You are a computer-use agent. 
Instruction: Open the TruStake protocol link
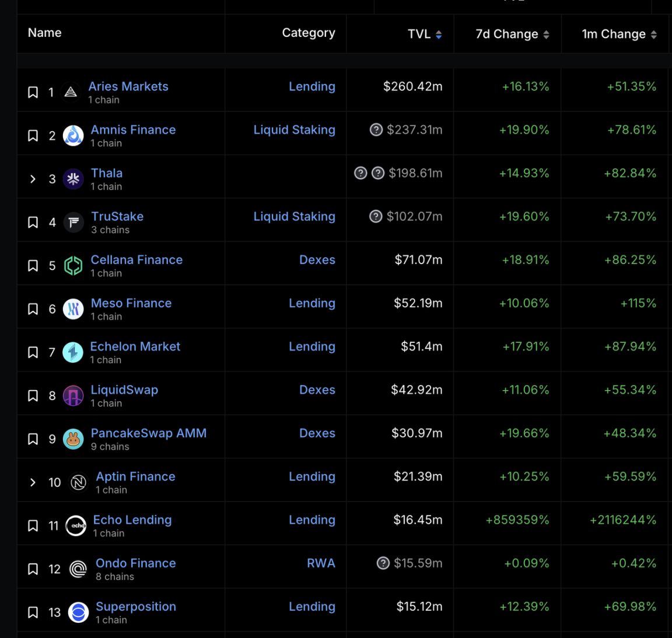(117, 216)
